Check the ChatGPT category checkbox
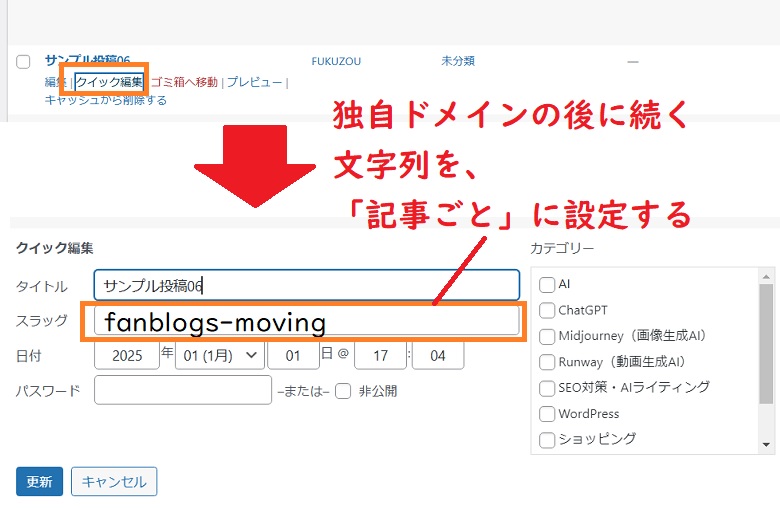 click(547, 310)
